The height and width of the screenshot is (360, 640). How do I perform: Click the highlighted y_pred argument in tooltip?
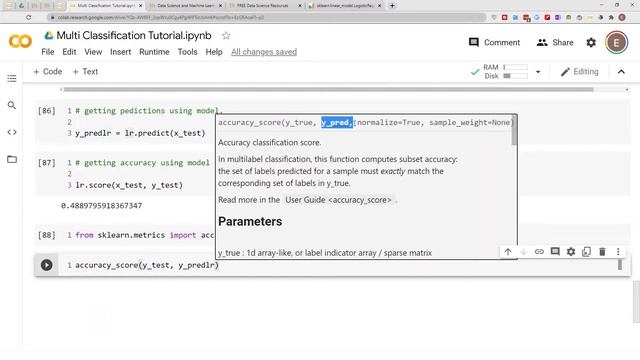[x=337, y=122]
